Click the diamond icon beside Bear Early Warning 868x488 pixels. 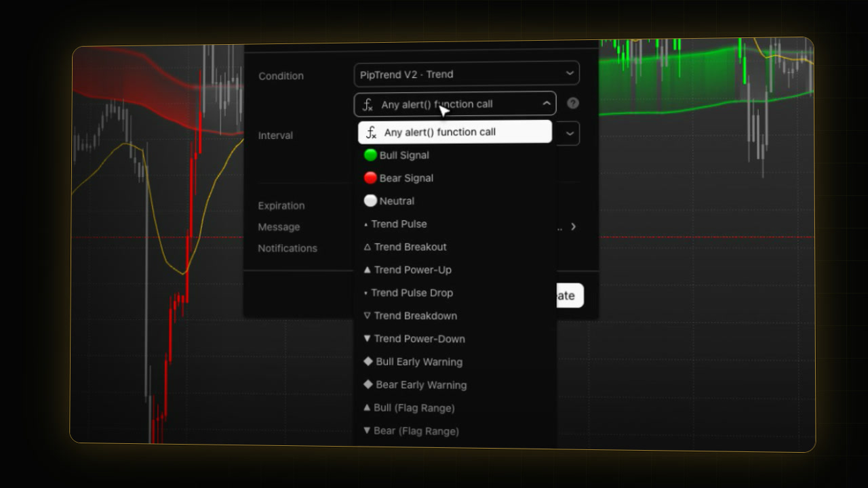click(x=368, y=385)
